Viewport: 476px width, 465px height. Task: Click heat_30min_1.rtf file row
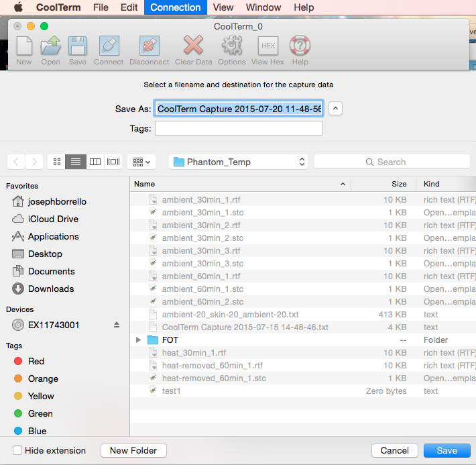coord(303,352)
